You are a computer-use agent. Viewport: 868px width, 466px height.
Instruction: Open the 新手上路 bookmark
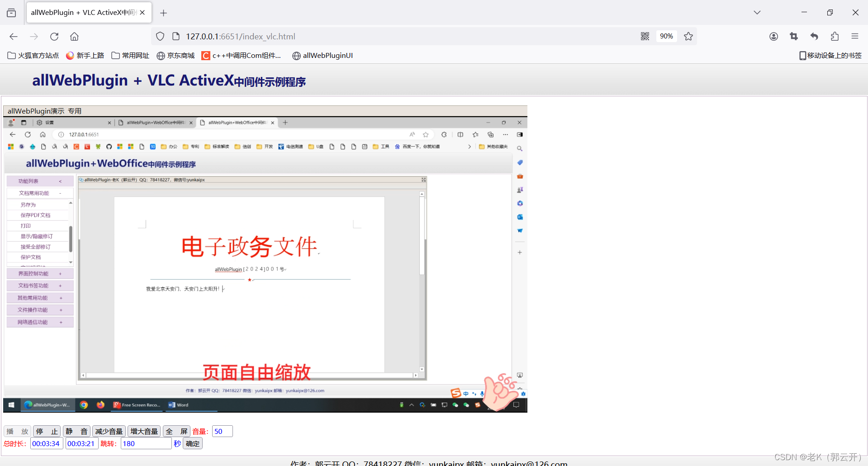click(x=85, y=56)
